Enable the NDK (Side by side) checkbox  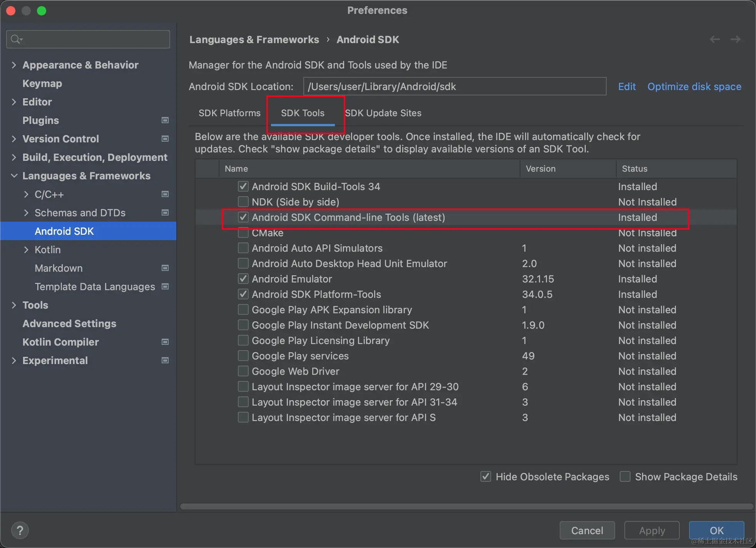tap(243, 202)
